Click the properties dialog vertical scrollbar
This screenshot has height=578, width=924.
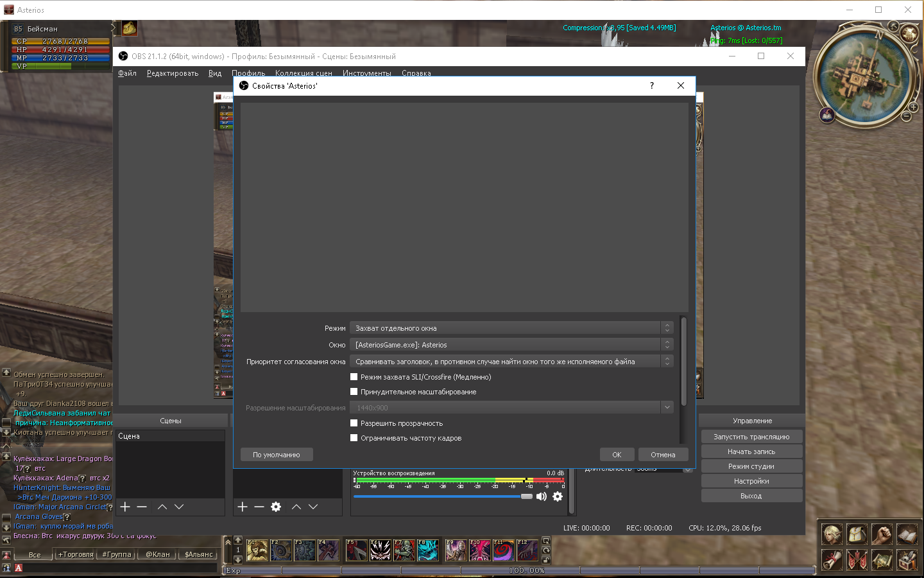coord(683,362)
